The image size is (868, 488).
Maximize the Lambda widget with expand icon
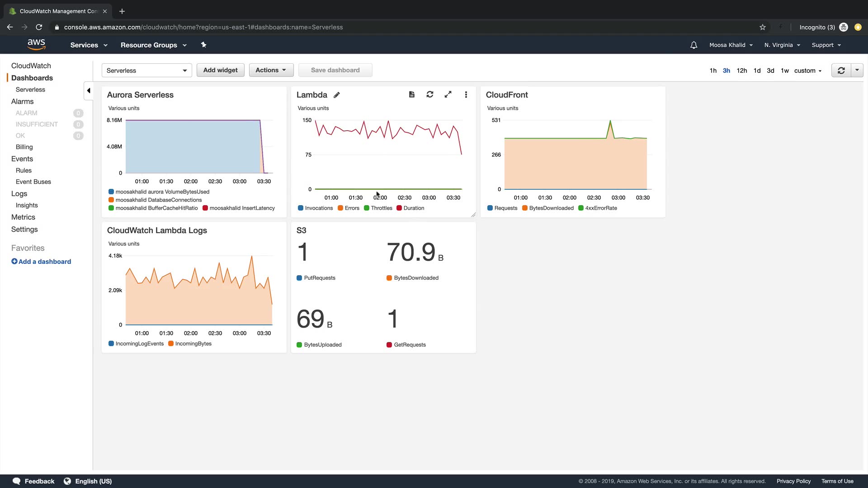pos(448,94)
